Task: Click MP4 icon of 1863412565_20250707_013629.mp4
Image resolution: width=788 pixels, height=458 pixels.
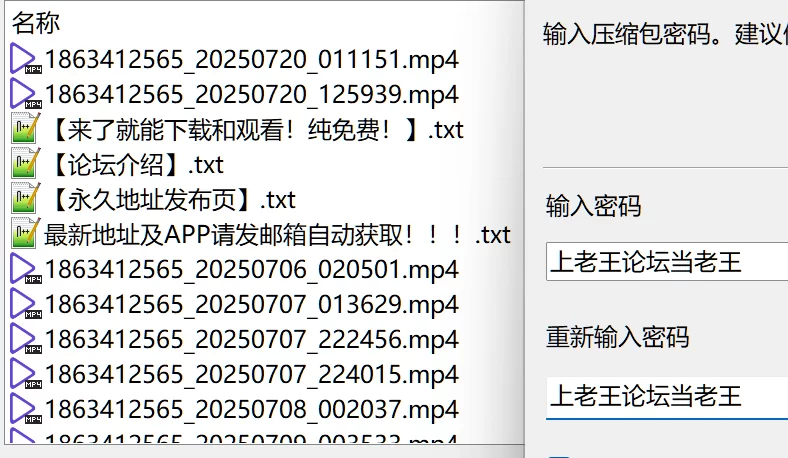Action: (25, 304)
